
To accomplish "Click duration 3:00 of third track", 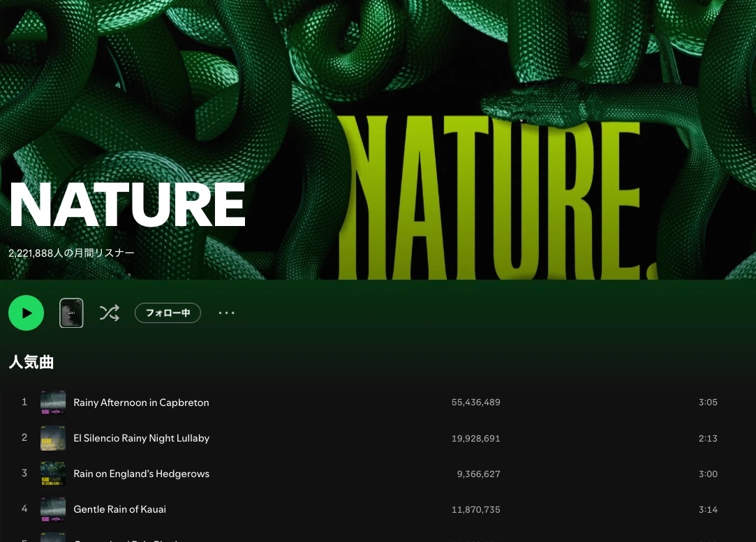I will (708, 474).
